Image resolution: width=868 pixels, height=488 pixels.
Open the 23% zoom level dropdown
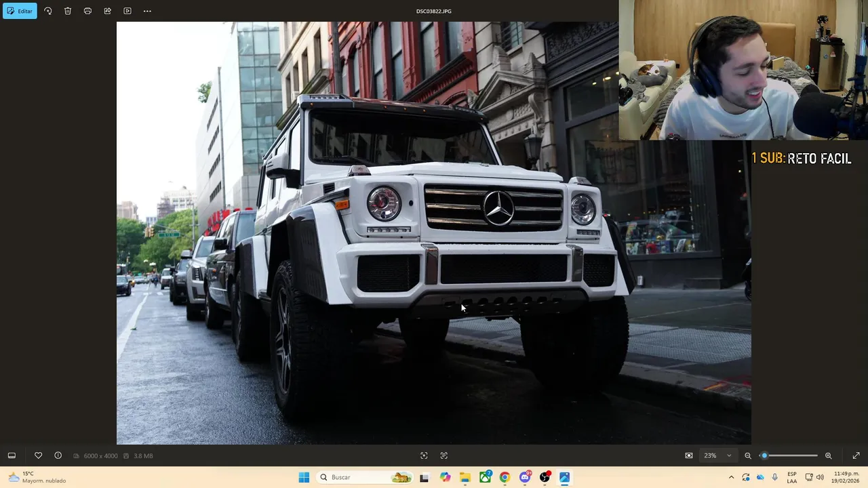tap(717, 455)
